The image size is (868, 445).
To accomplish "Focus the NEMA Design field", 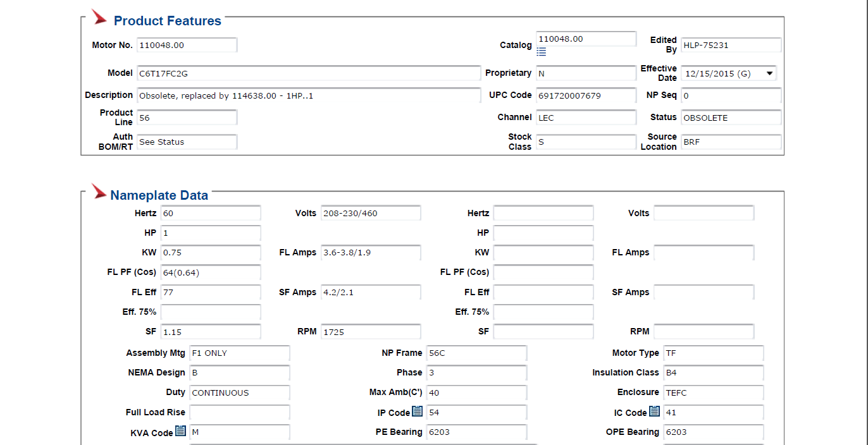I will 240,373.
